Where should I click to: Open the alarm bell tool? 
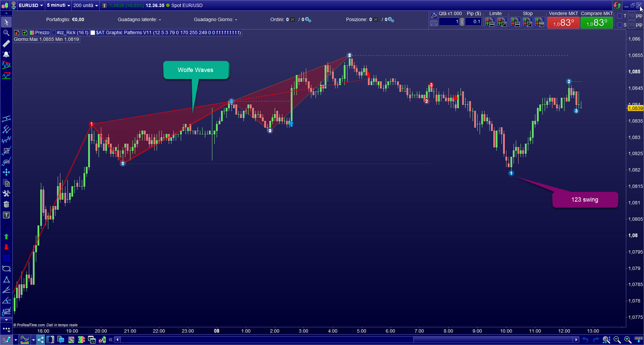pyautogui.click(x=6, y=54)
